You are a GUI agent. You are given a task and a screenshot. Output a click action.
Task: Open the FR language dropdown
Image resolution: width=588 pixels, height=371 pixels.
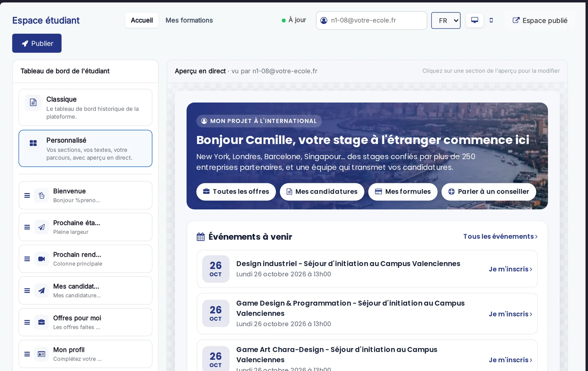tap(446, 21)
